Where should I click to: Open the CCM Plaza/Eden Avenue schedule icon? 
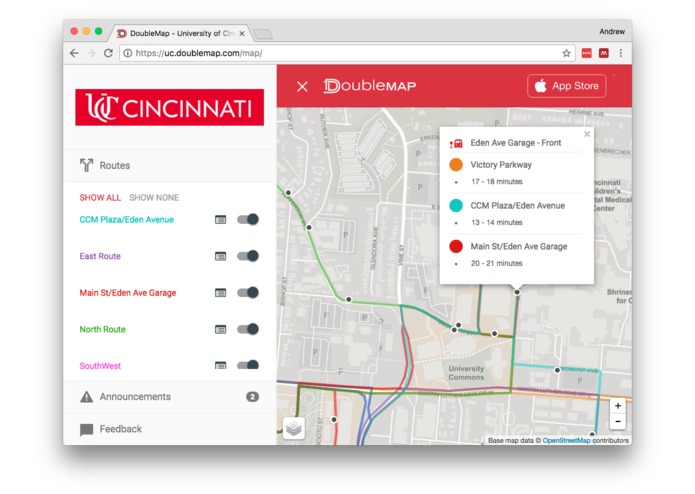click(220, 219)
